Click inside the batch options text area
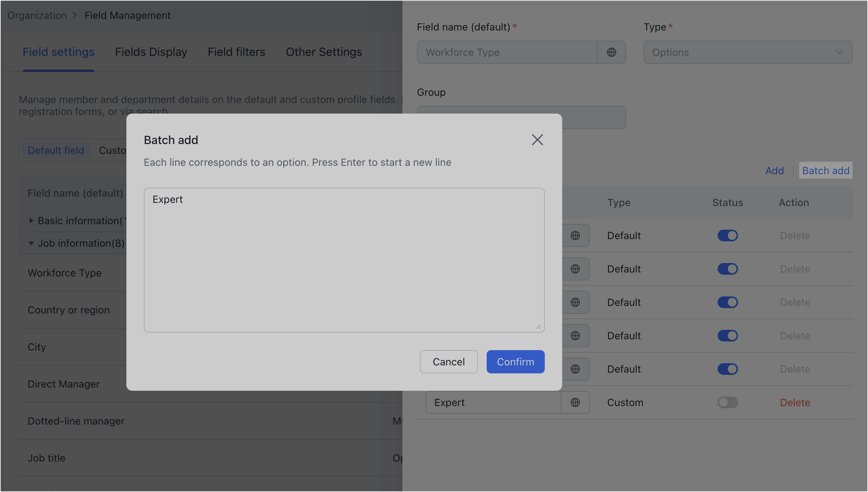868x492 pixels. pyautogui.click(x=344, y=260)
